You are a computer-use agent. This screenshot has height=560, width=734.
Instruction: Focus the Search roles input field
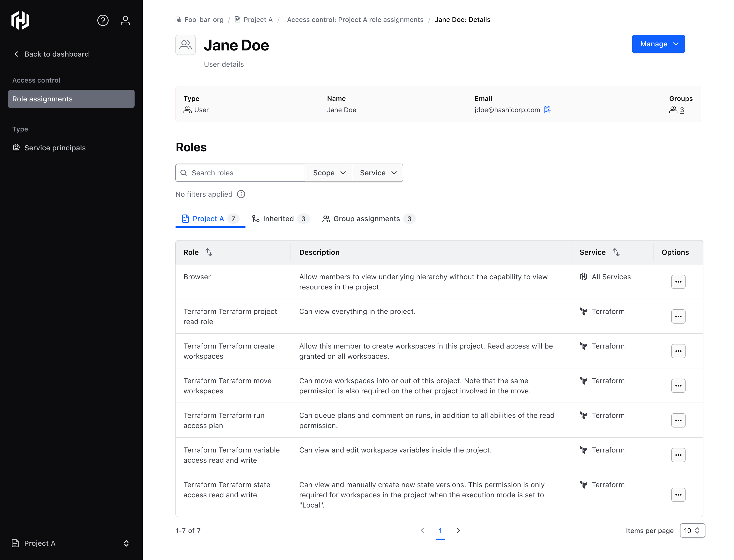point(240,173)
